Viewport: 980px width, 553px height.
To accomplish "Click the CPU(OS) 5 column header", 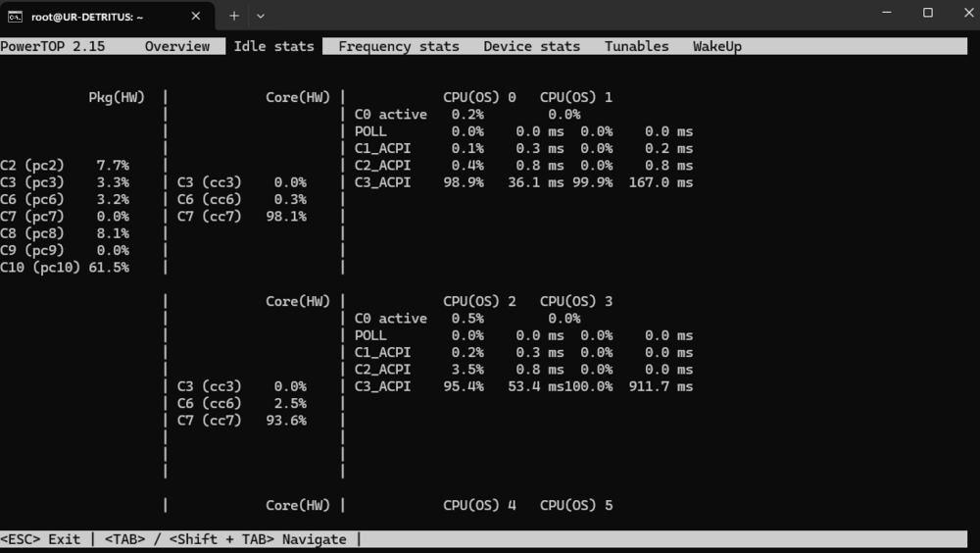I will [x=576, y=506].
